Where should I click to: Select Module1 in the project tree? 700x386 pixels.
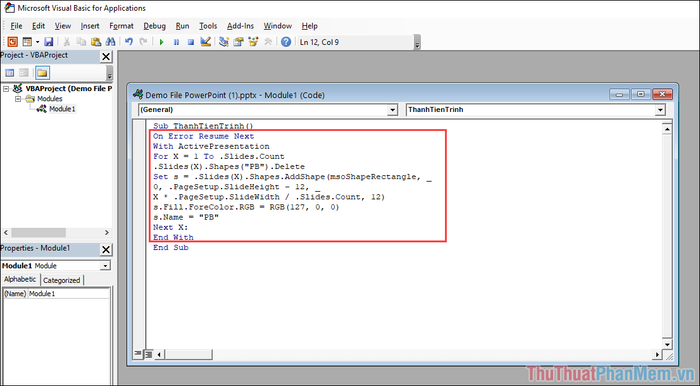(62, 109)
